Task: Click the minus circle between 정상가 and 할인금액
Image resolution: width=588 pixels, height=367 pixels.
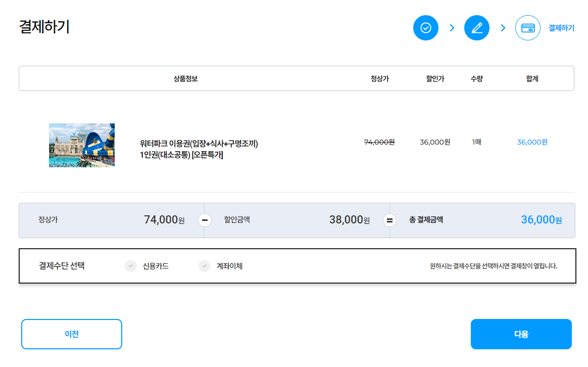Action: (204, 220)
